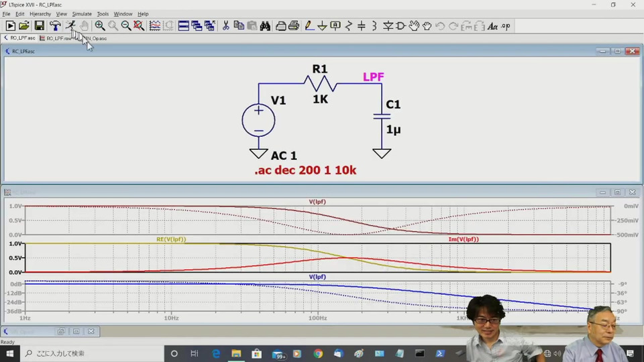Viewport: 644px width, 362px height.
Task: Place a ground symbol tool
Action: click(323, 26)
